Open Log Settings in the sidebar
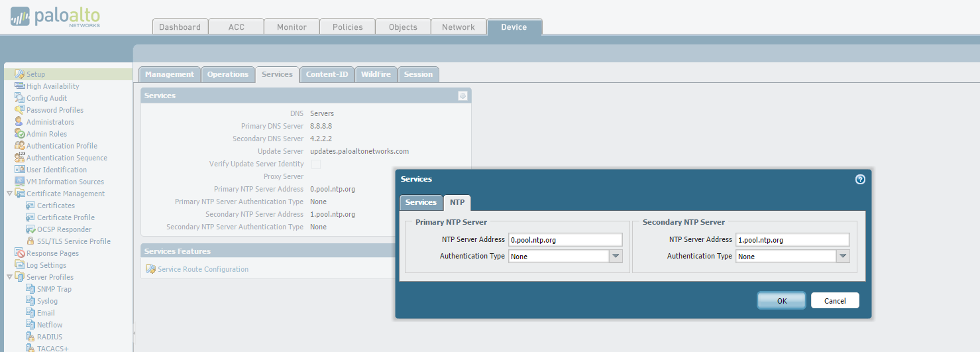This screenshot has width=980, height=352. point(46,265)
